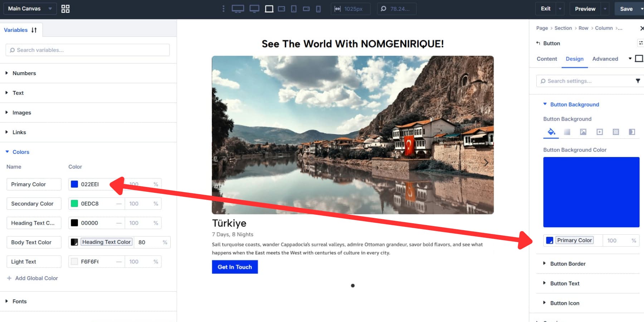This screenshot has width=644, height=322.
Task: Switch to the Content tab
Action: (546, 59)
